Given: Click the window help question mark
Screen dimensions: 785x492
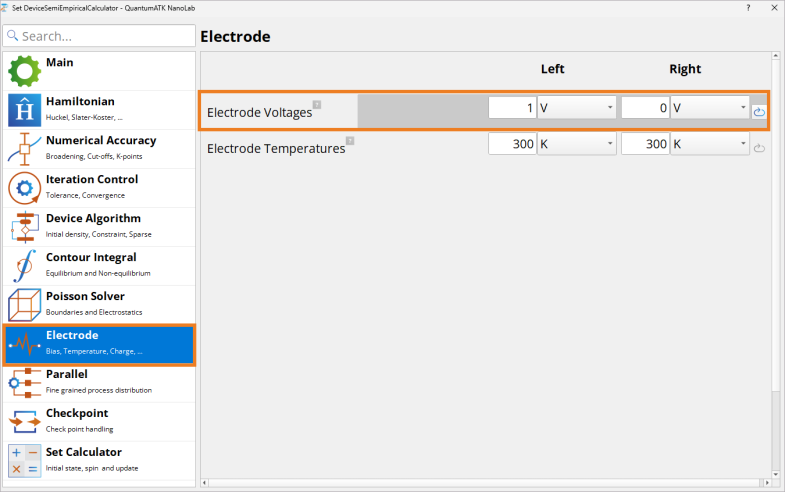Looking at the screenshot, I should point(748,8).
